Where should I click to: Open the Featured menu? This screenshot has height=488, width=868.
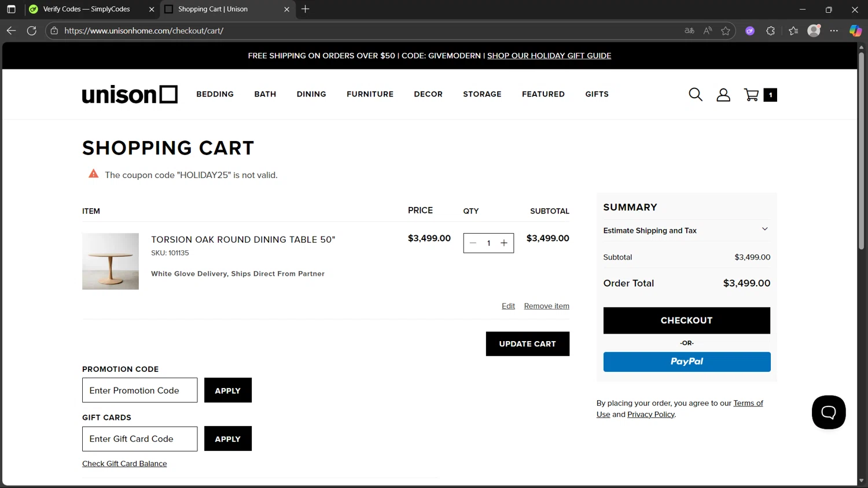pyautogui.click(x=543, y=94)
